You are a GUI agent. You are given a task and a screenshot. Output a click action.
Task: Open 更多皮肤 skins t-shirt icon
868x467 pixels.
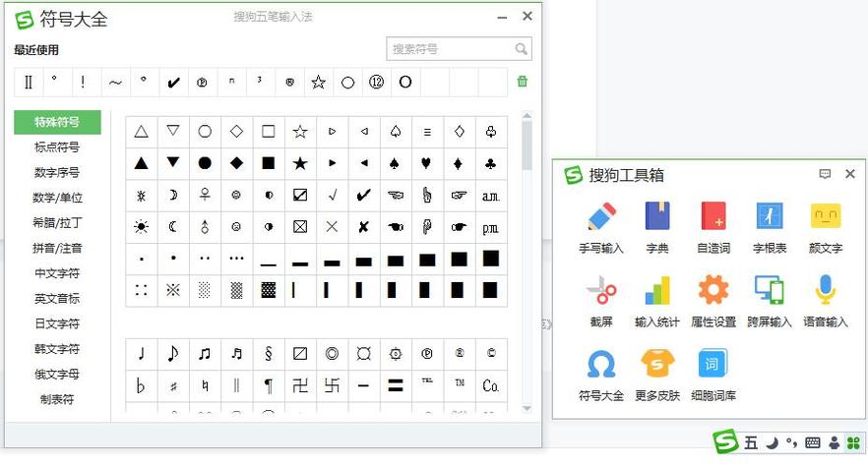pyautogui.click(x=657, y=376)
